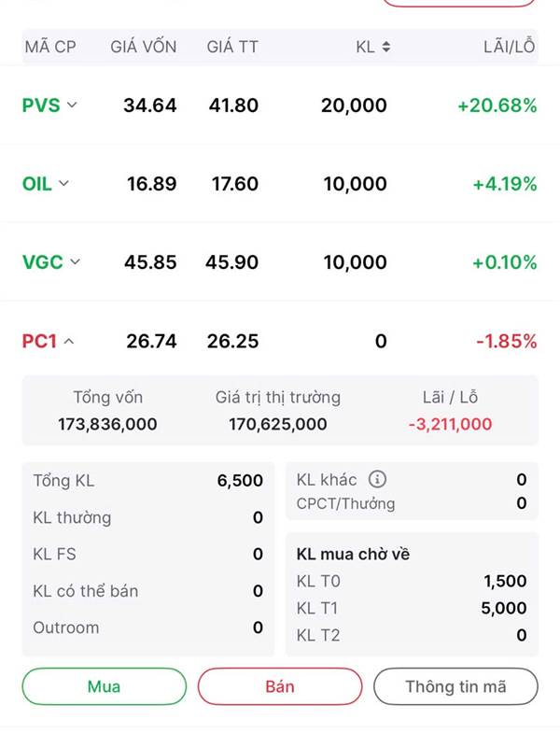Click the sort arrows beside KL header
The height and width of the screenshot is (747, 560).
[x=386, y=47]
